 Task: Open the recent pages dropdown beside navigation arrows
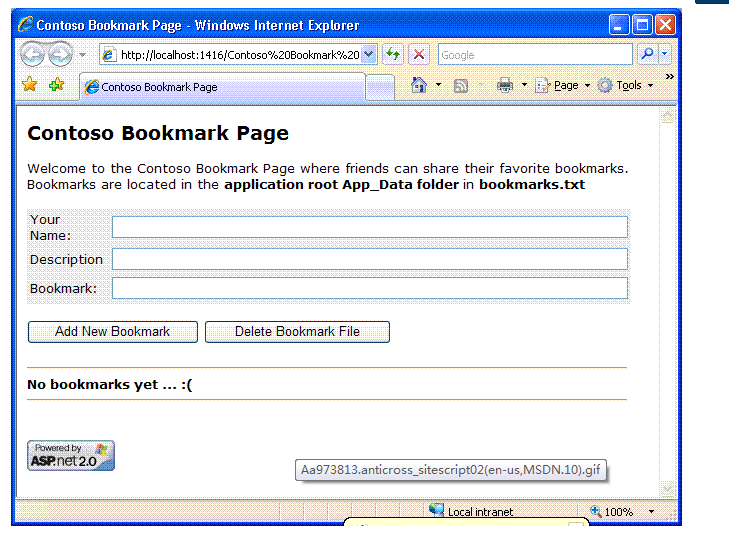click(82, 55)
